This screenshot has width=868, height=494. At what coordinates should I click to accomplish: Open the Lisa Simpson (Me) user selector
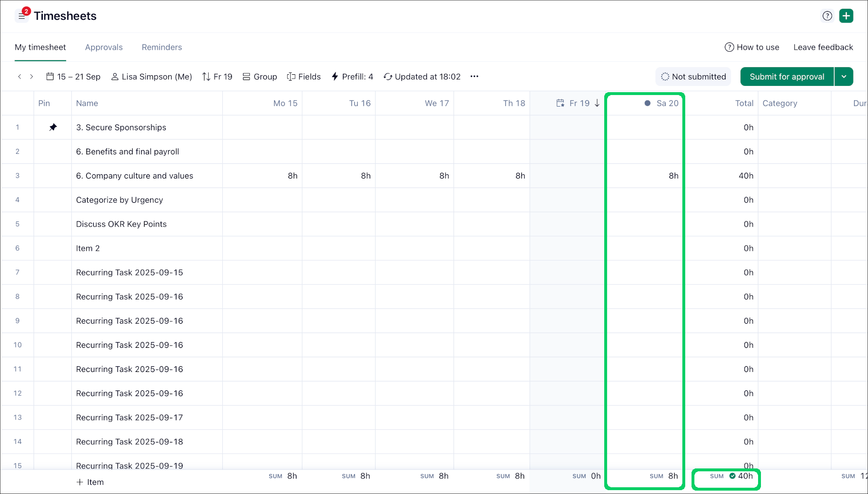tap(151, 77)
